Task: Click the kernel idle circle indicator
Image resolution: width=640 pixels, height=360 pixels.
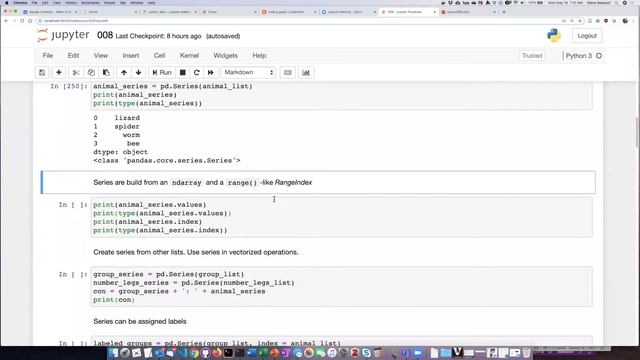Action: click(599, 56)
